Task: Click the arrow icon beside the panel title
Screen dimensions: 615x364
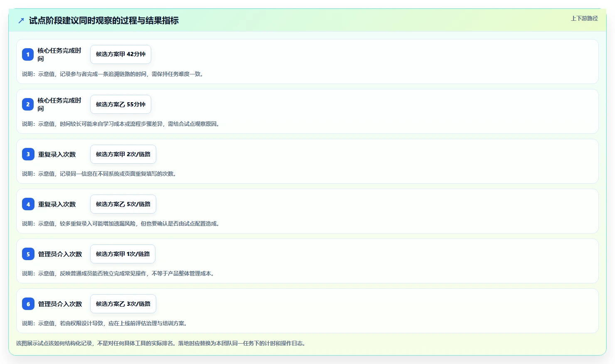Action: [21, 20]
